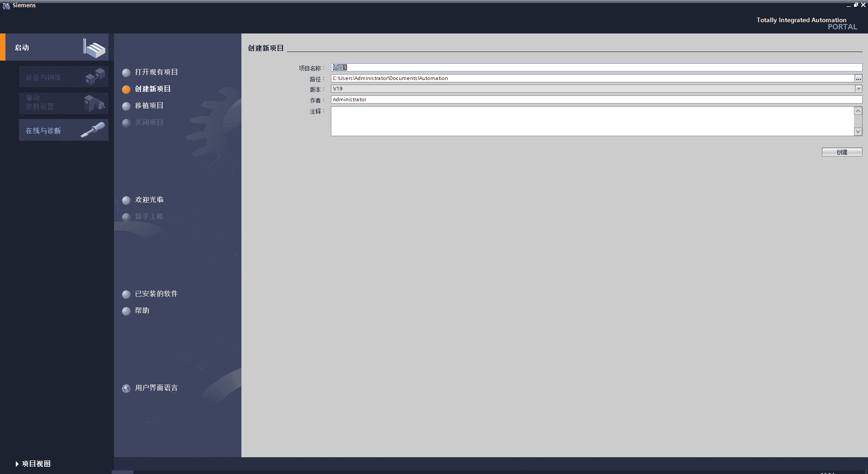Open Online & Diagnostics portal (在线与诊断)
The image size is (868, 474).
tap(64, 130)
